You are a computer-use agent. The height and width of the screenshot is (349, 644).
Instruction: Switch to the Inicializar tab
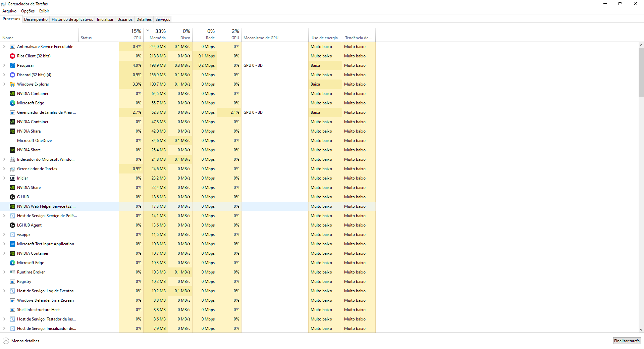tap(105, 19)
